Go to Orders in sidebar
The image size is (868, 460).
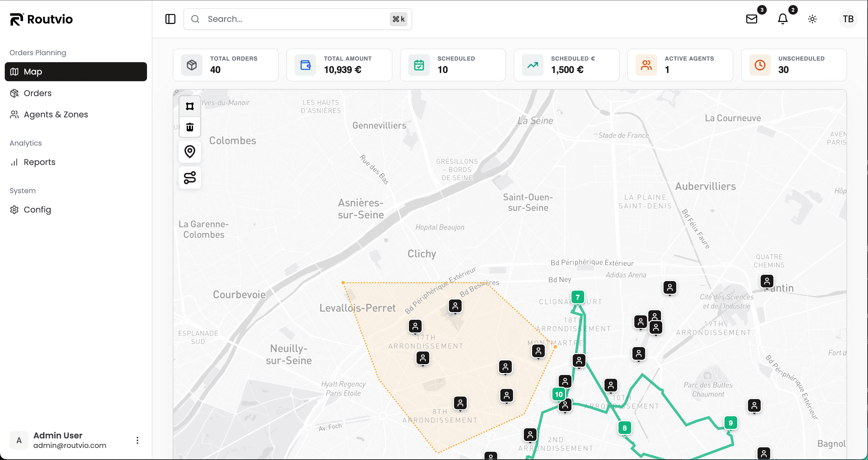(76, 93)
